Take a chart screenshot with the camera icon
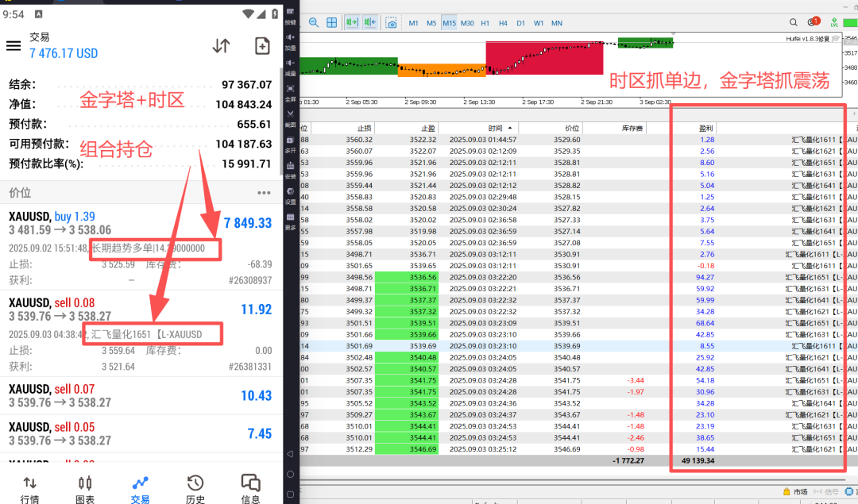858x504 pixels. [x=392, y=23]
